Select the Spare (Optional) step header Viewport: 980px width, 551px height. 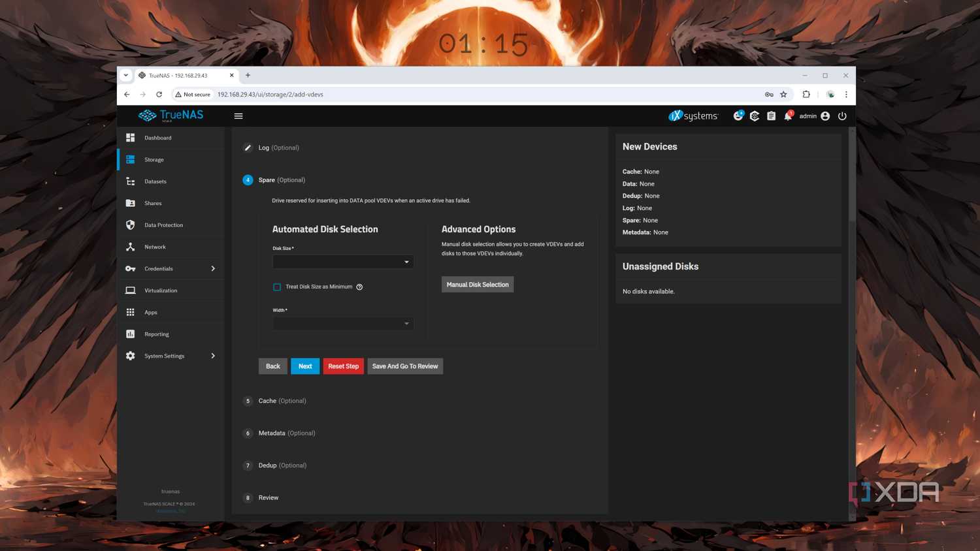point(282,180)
